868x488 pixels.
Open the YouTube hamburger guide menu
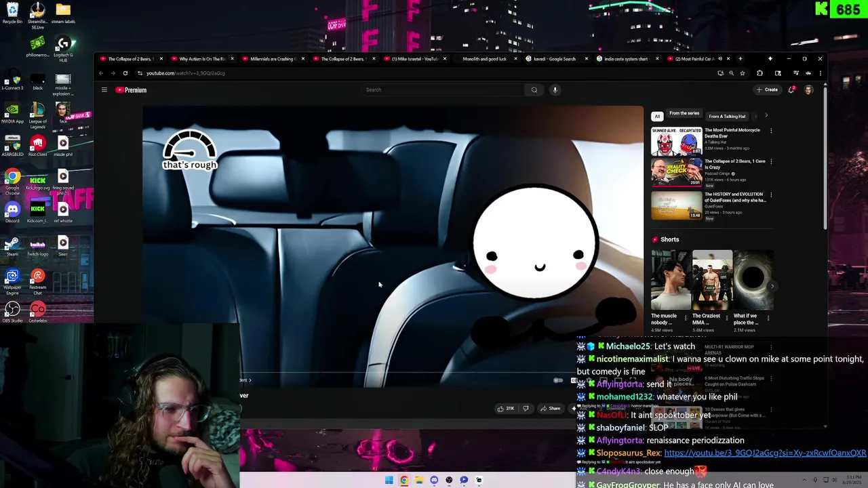point(104,89)
